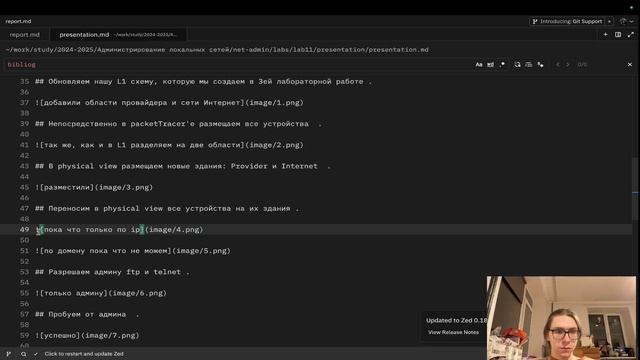Switch to the report.md tab
This screenshot has width=640, height=360.
(24, 35)
